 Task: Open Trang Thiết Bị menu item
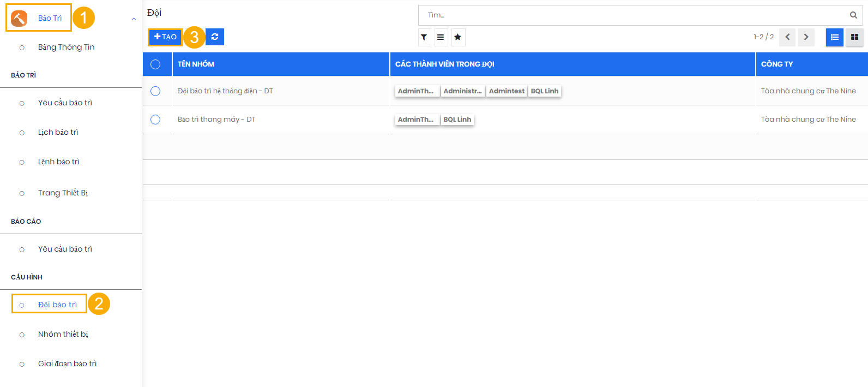[x=63, y=193]
